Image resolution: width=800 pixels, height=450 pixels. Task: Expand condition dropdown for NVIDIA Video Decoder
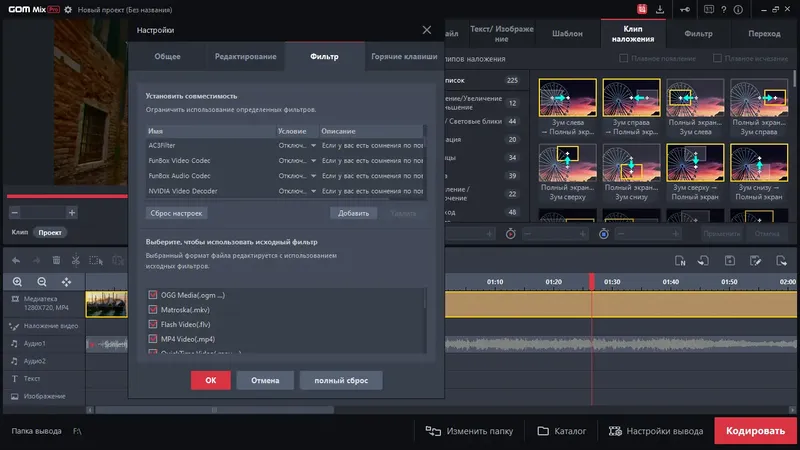(x=296, y=190)
